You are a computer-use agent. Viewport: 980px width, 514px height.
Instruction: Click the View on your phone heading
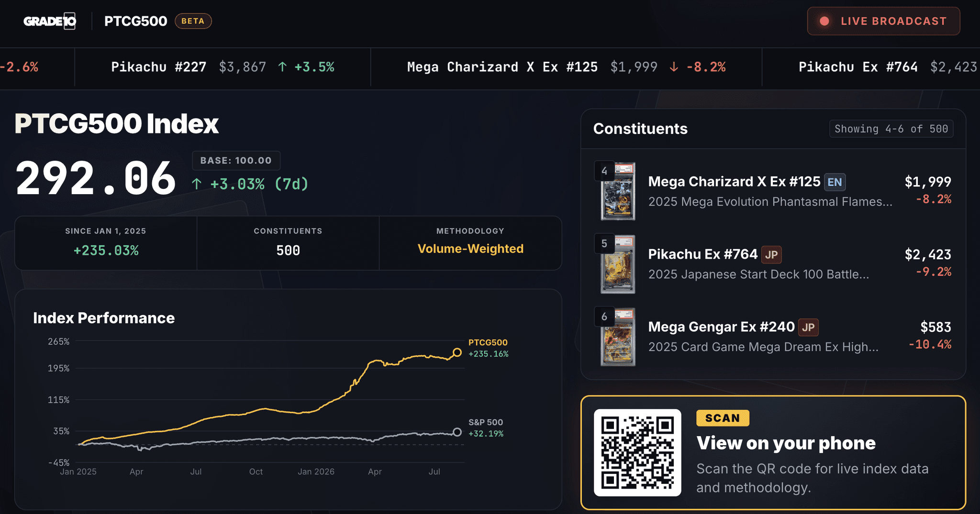(786, 443)
